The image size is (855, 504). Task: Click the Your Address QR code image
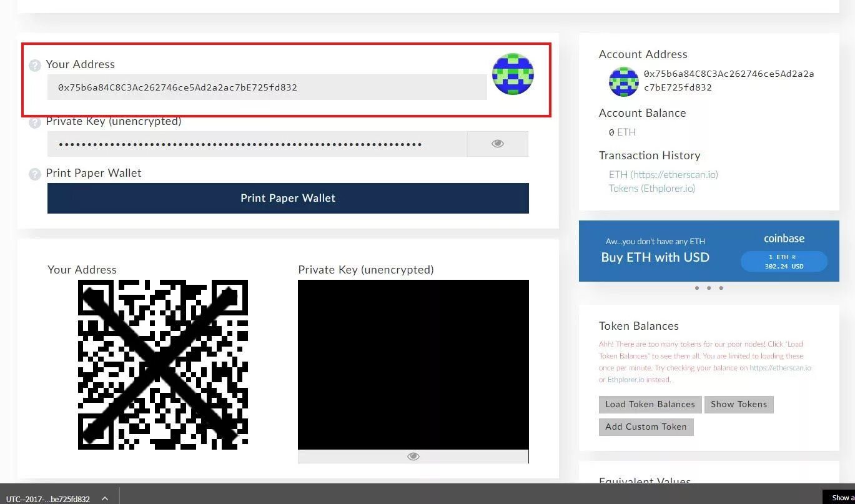163,365
